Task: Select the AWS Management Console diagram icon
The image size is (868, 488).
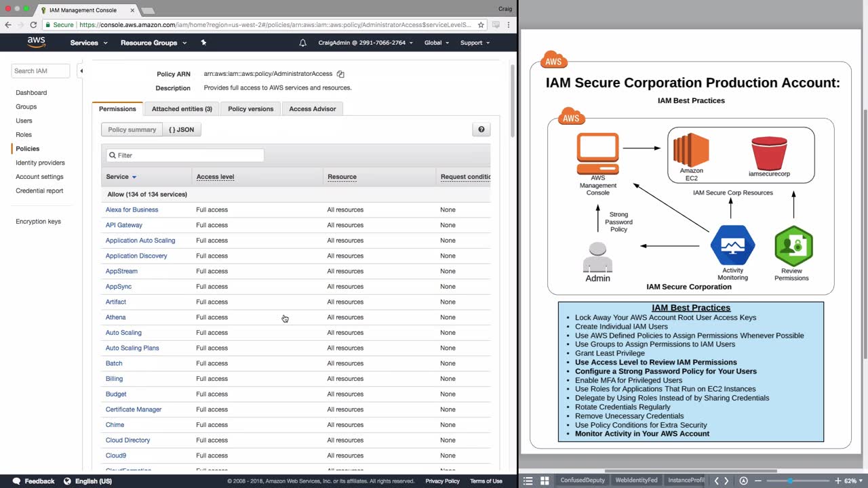Action: pos(597,154)
